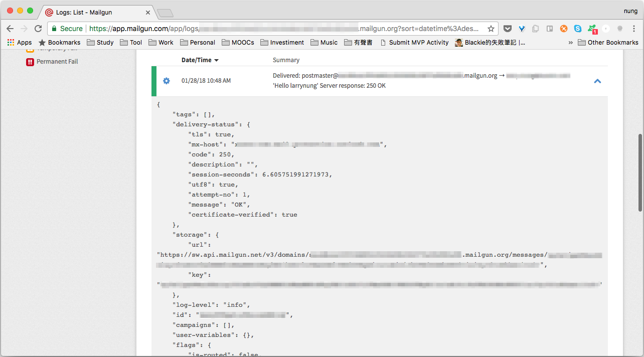Screen dimensions: 644x357
Task: Click the "tls": true line
Action: (211, 134)
